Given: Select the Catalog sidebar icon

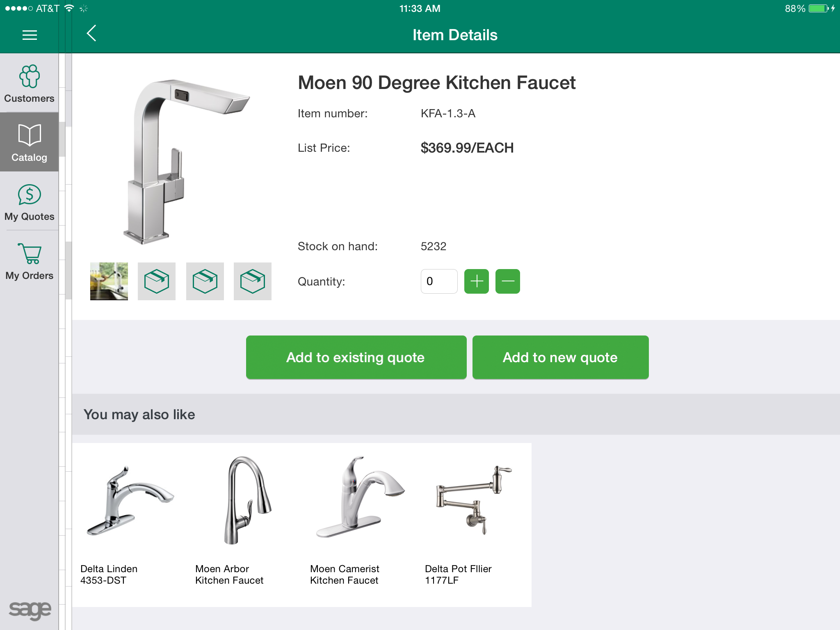Looking at the screenshot, I should (x=29, y=142).
